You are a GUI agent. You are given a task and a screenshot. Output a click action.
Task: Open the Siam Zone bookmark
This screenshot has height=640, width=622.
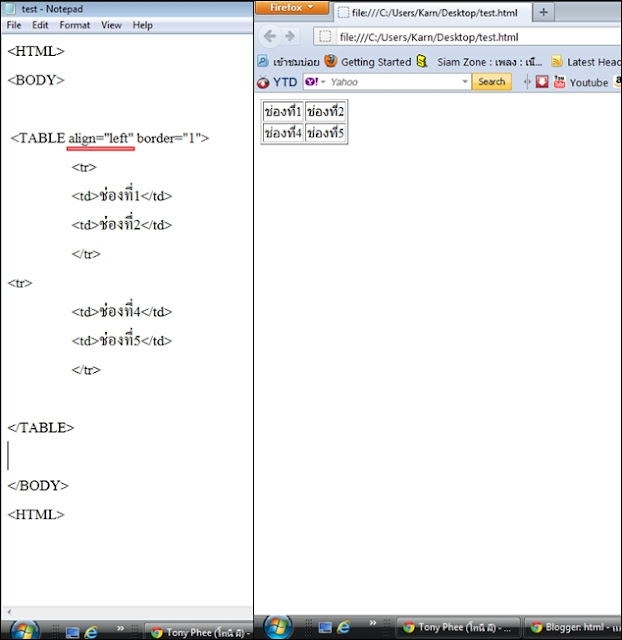click(x=489, y=62)
